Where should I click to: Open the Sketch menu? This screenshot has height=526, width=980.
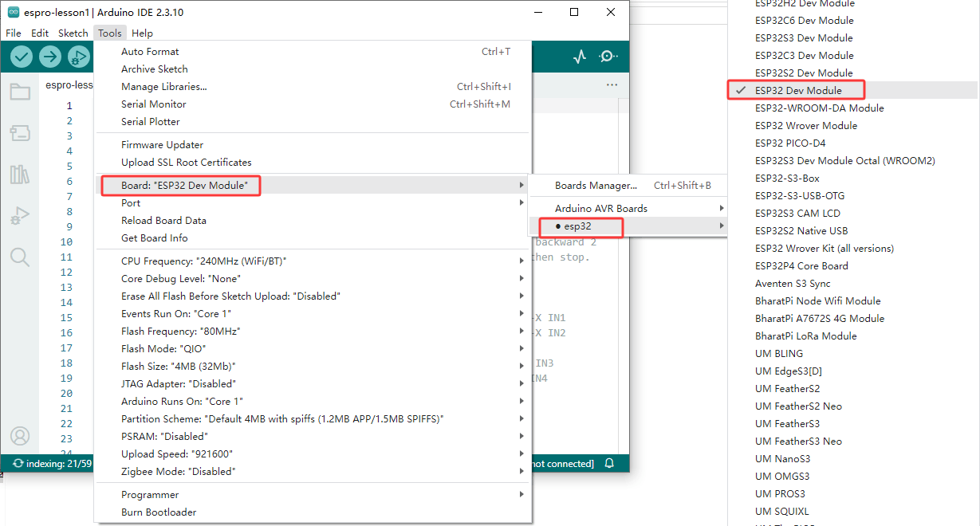[73, 33]
